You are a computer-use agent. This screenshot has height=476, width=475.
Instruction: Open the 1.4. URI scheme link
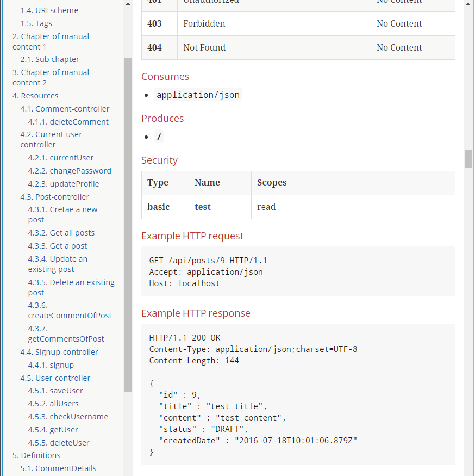click(x=49, y=10)
